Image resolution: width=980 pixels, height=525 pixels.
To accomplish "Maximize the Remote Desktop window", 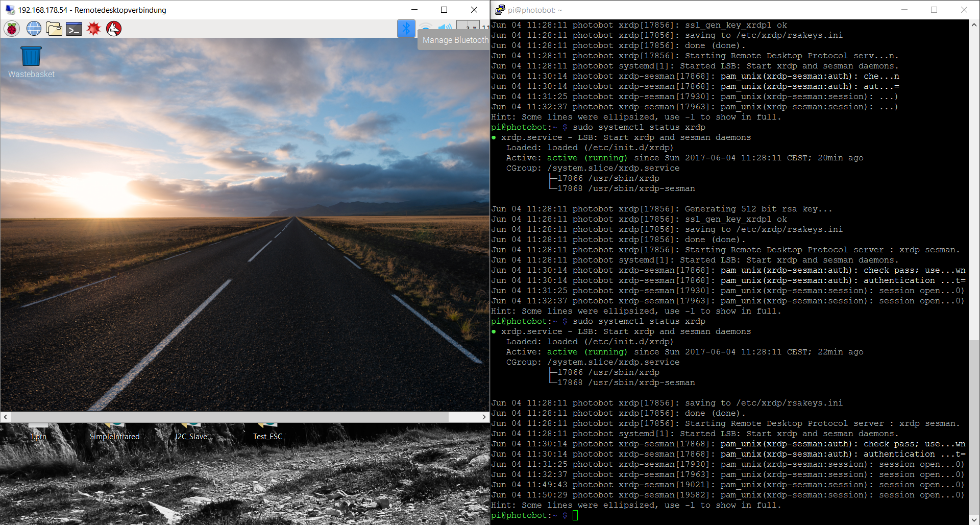I will pyautogui.click(x=444, y=10).
